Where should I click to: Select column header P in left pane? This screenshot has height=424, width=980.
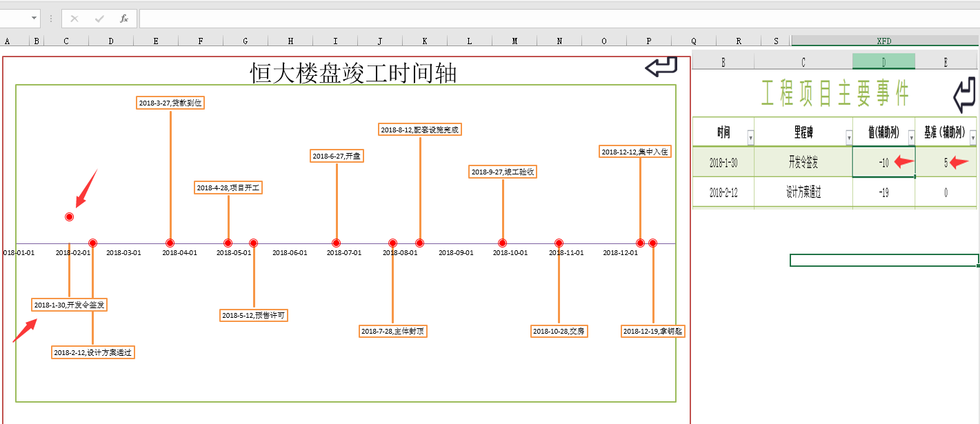coord(649,41)
